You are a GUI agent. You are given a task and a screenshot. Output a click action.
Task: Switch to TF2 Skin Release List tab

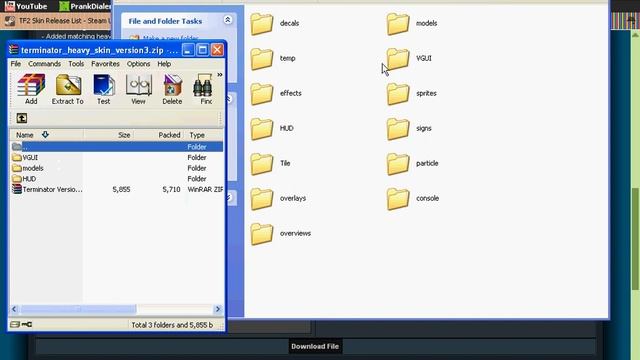tap(56, 20)
